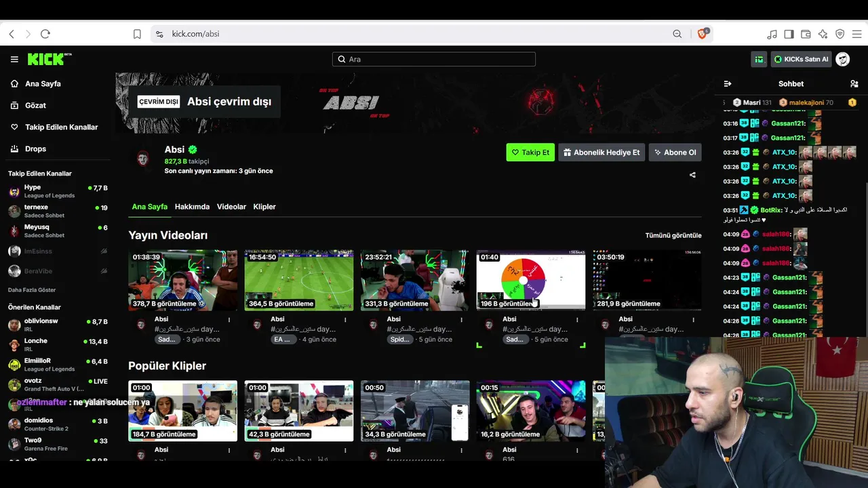The height and width of the screenshot is (488, 868).
Task: Play the 01:40 spin wheel video thumbnail
Action: (531, 281)
